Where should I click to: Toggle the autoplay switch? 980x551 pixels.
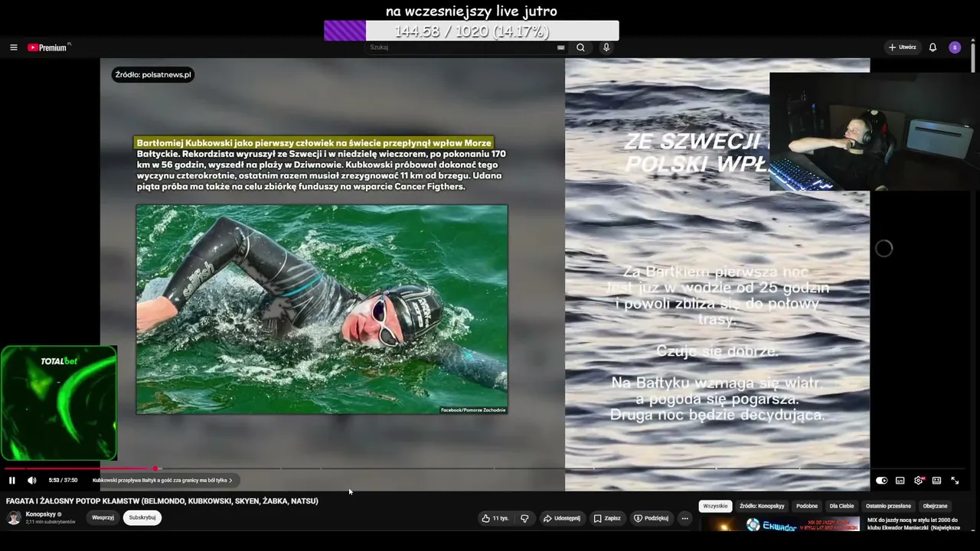[x=882, y=481]
